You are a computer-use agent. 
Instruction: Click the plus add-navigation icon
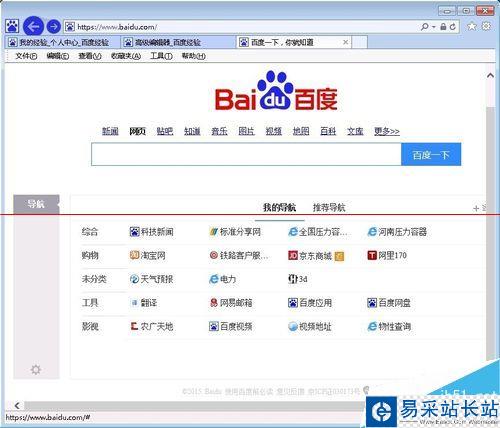pyautogui.click(x=476, y=208)
